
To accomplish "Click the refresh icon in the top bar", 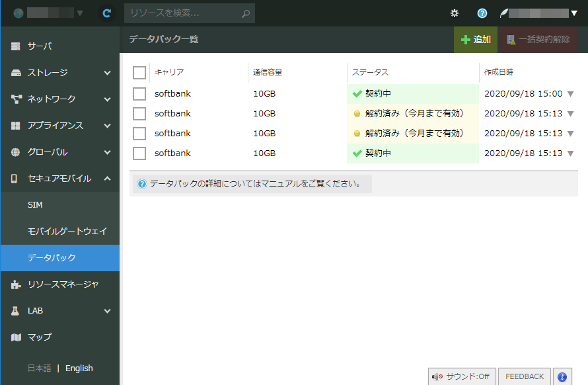I will point(106,13).
